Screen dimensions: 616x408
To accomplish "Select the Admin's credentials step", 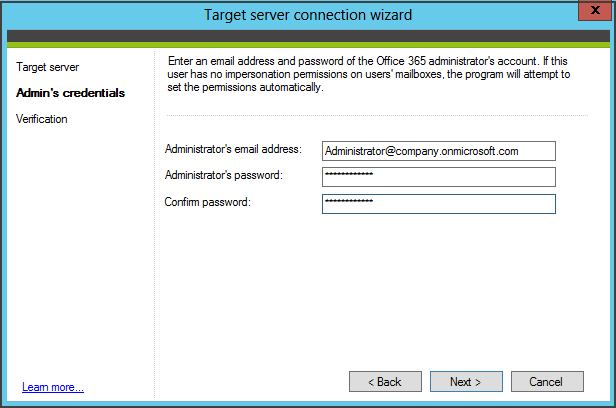I will [70, 93].
